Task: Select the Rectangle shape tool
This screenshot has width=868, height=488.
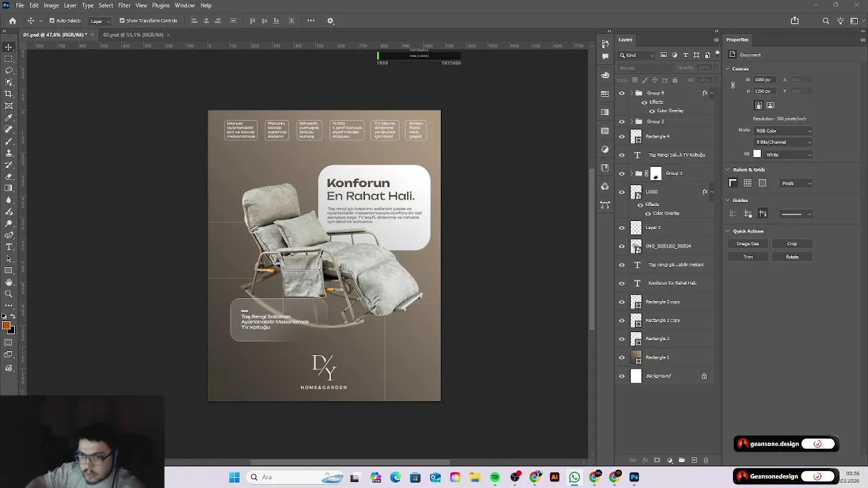Action: [x=9, y=270]
